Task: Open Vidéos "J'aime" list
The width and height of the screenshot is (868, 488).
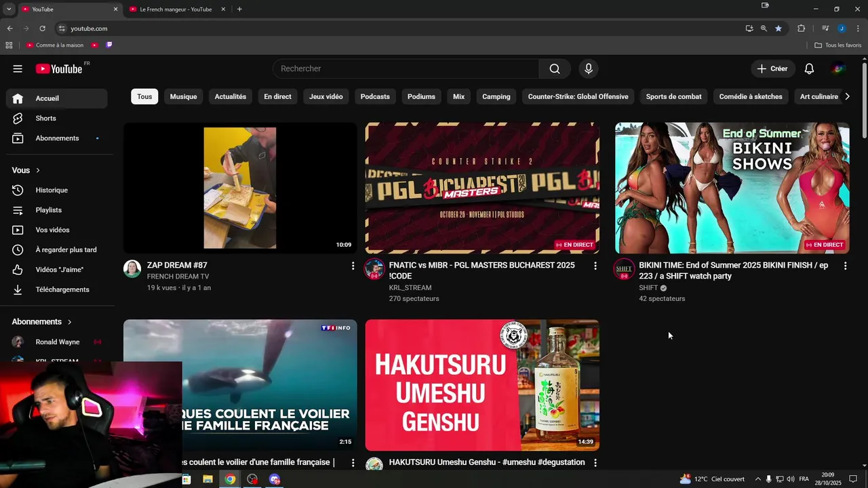Action: (x=57, y=270)
